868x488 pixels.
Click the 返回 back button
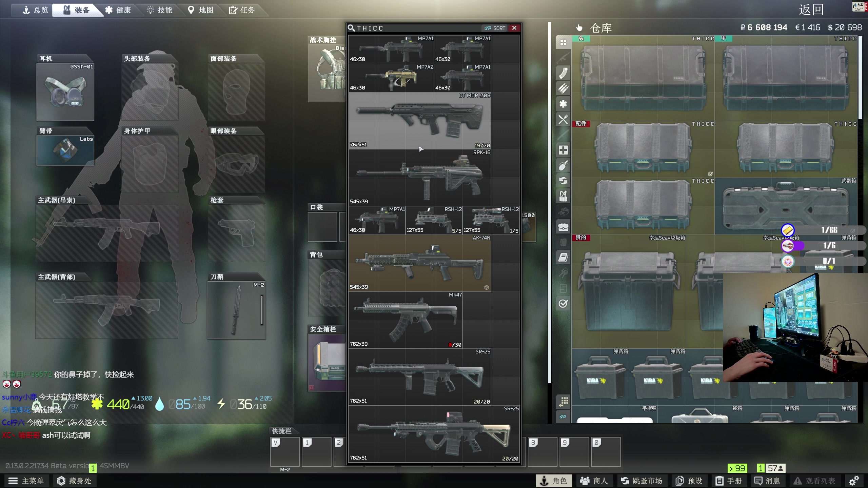tap(811, 9)
